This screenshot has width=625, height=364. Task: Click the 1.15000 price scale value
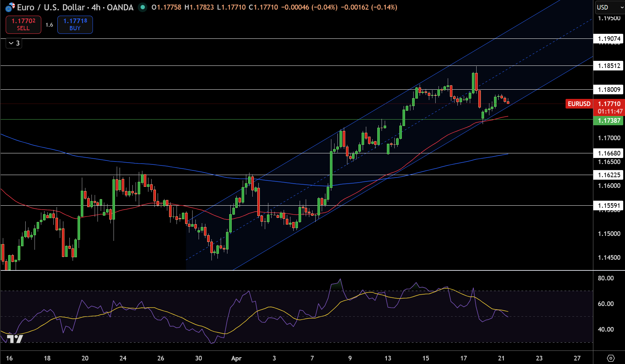coord(609,234)
